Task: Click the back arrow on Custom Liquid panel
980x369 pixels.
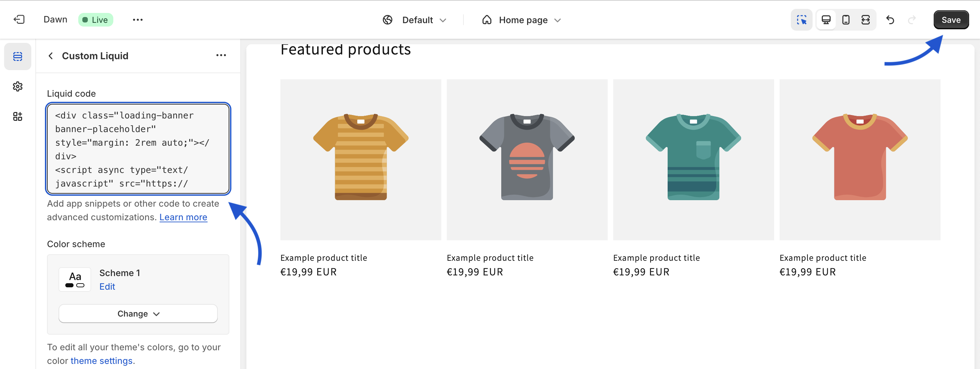Action: pyautogui.click(x=50, y=56)
